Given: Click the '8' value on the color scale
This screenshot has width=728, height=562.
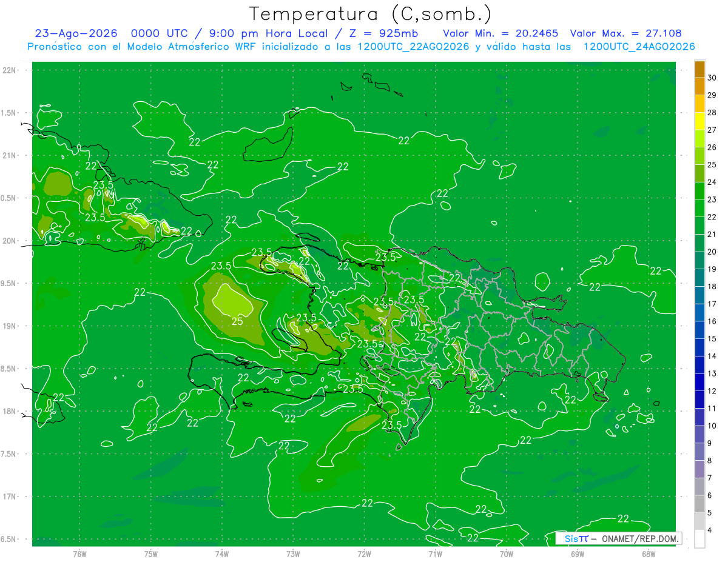Looking at the screenshot, I should (x=711, y=461).
